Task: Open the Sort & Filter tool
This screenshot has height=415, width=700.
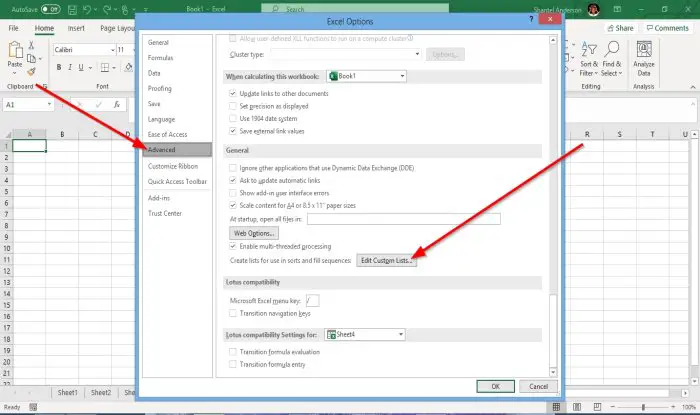Action: (x=589, y=59)
